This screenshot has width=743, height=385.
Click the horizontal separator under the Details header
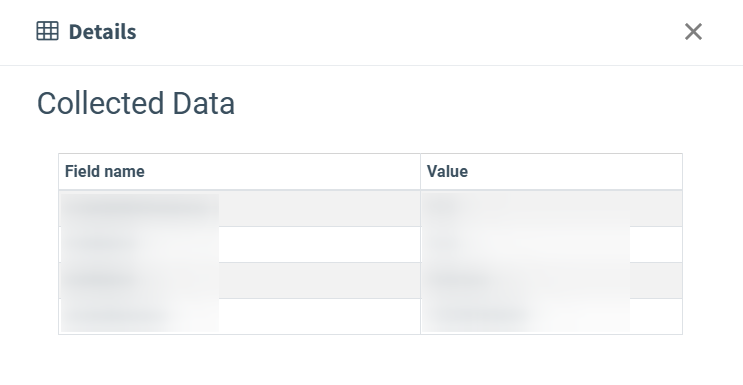click(372, 65)
